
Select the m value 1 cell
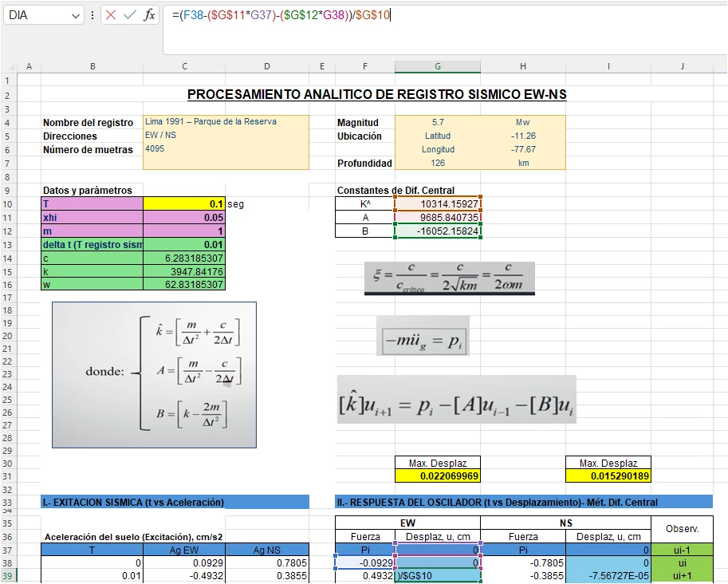(184, 231)
